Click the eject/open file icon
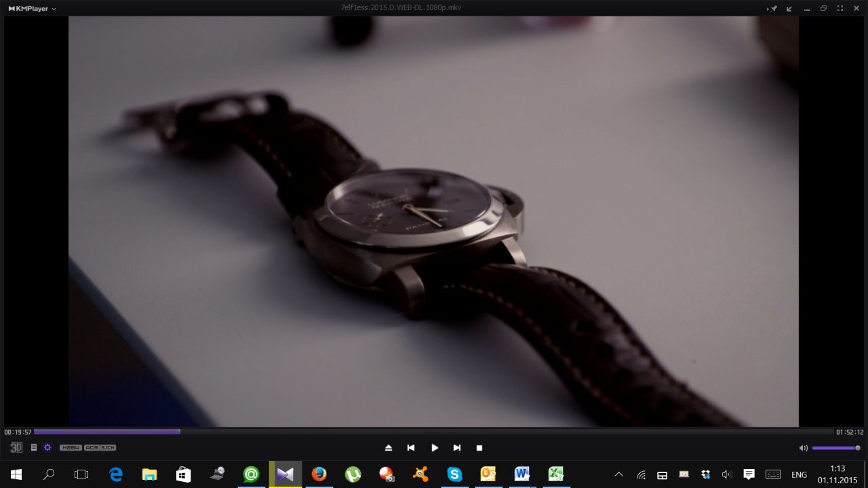 pyautogui.click(x=388, y=448)
